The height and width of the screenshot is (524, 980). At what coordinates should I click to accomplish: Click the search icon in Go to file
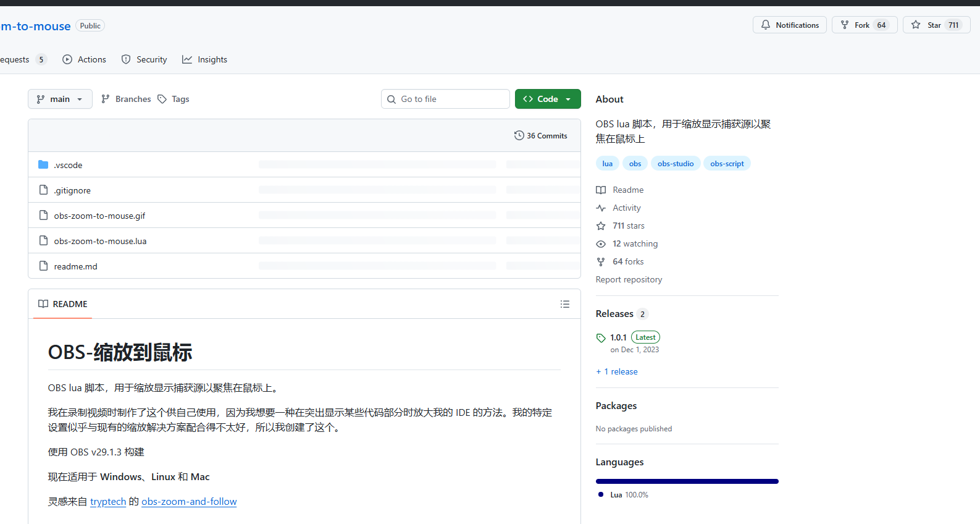392,99
